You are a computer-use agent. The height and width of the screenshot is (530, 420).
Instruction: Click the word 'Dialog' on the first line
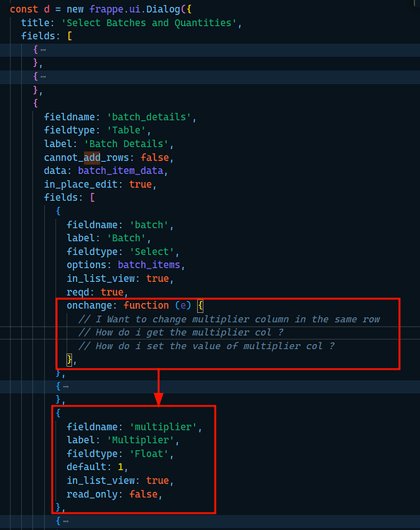click(x=163, y=9)
